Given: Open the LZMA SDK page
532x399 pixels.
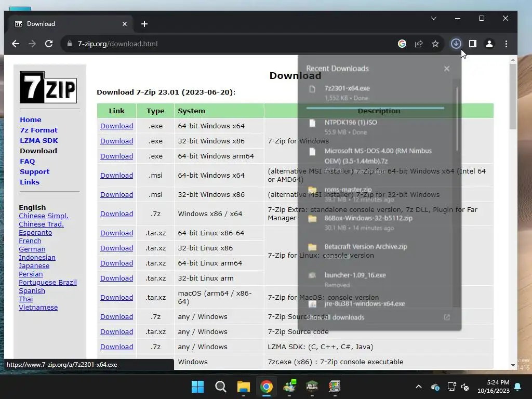Looking at the screenshot, I should (38, 140).
